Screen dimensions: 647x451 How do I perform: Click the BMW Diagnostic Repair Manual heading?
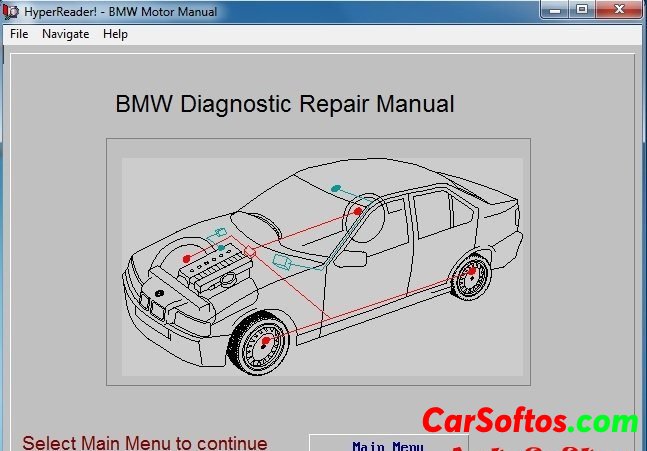coord(285,104)
